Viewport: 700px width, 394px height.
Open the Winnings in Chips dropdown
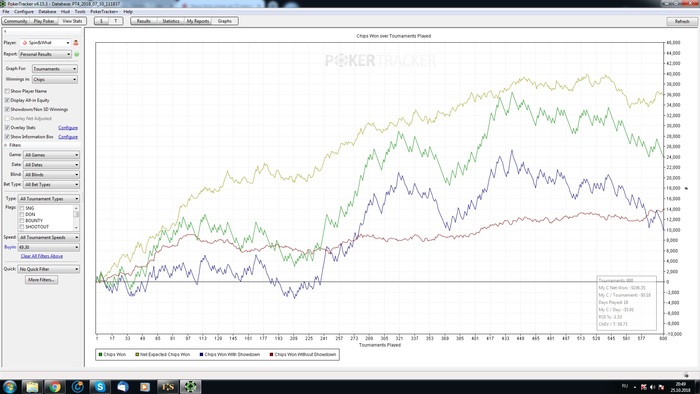coord(54,79)
